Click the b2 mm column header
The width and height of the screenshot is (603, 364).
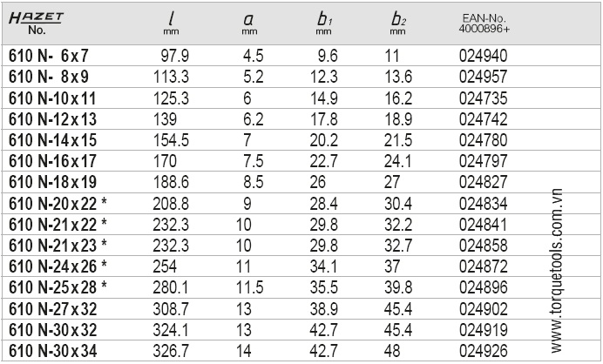pos(398,23)
